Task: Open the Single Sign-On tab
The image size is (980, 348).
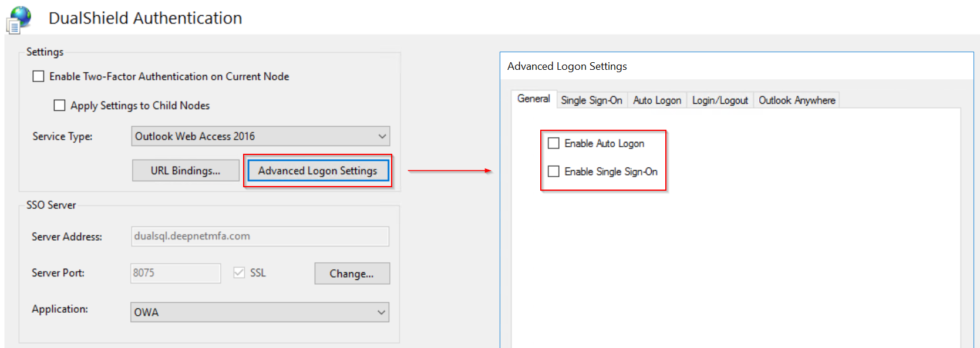Action: 591,100
